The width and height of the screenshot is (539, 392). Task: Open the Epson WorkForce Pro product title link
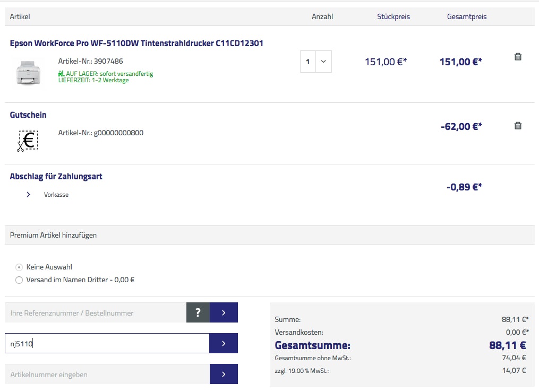(x=136, y=43)
